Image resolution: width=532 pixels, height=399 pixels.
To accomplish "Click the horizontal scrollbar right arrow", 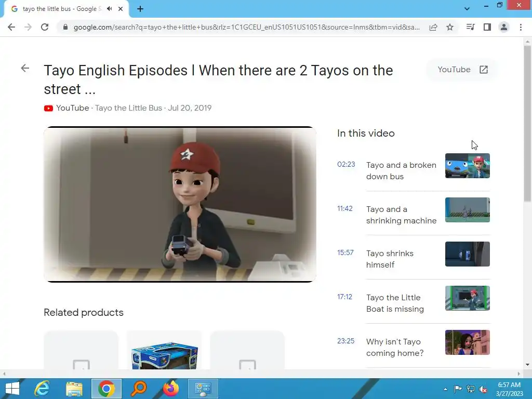I will [519, 374].
